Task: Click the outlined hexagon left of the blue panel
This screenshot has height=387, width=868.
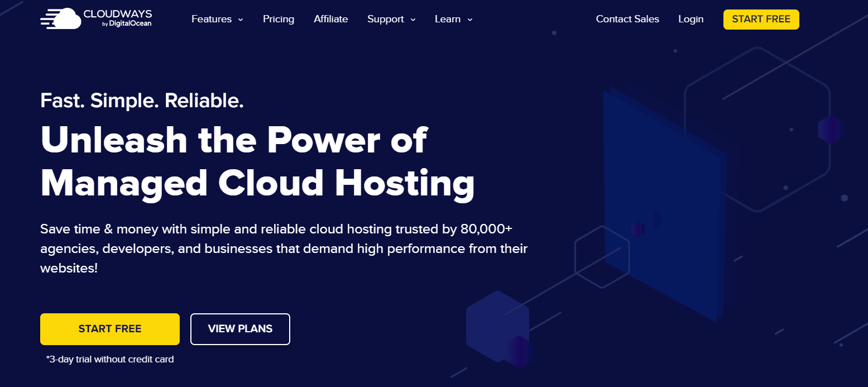Action: pos(602,257)
